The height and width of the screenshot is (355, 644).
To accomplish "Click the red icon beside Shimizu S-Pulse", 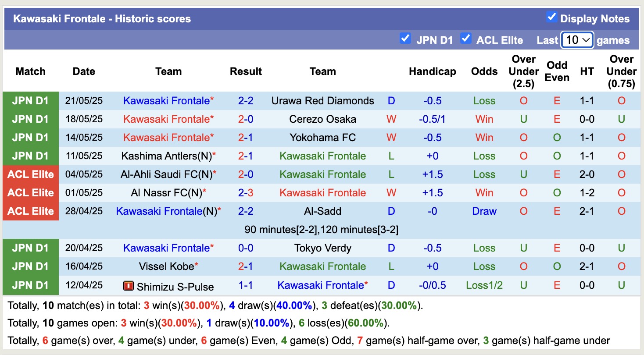I will tap(128, 285).
